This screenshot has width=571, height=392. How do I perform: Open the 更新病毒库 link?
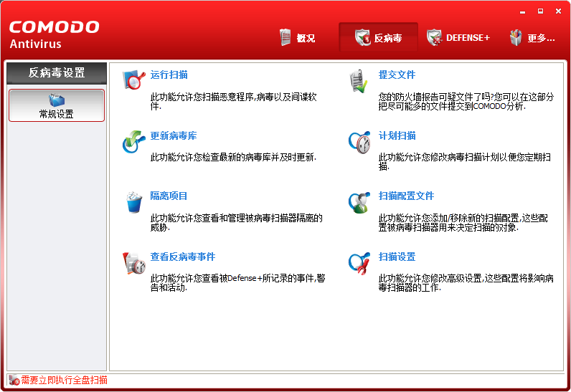[174, 135]
